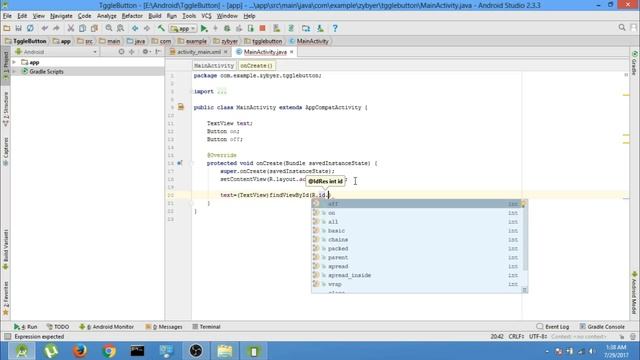Click the collapse all icon in Project panel

coord(131,52)
